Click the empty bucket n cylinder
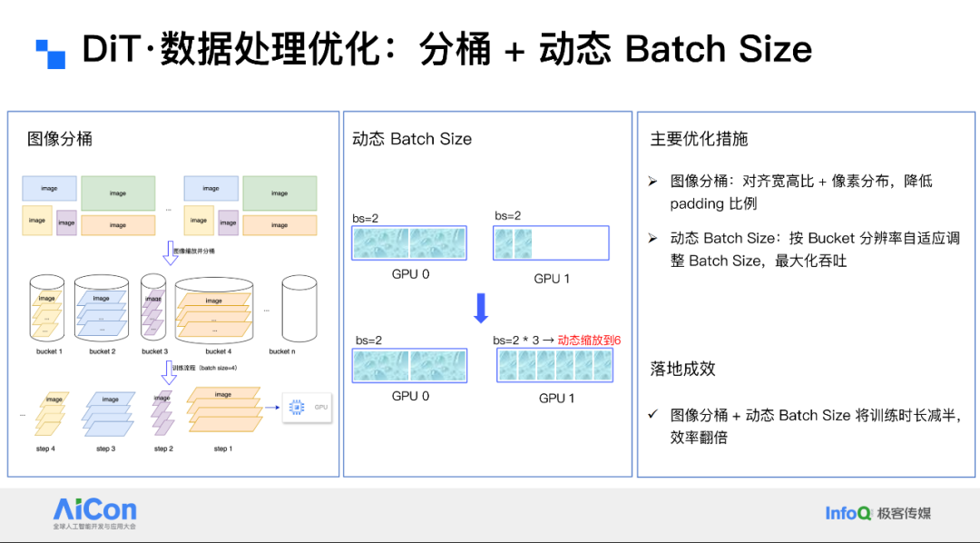 [x=299, y=309]
